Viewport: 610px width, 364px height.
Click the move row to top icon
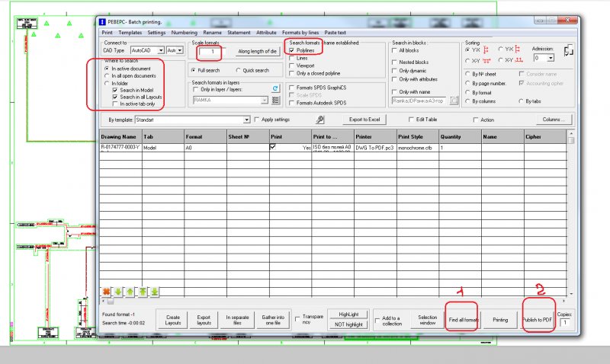click(x=143, y=292)
